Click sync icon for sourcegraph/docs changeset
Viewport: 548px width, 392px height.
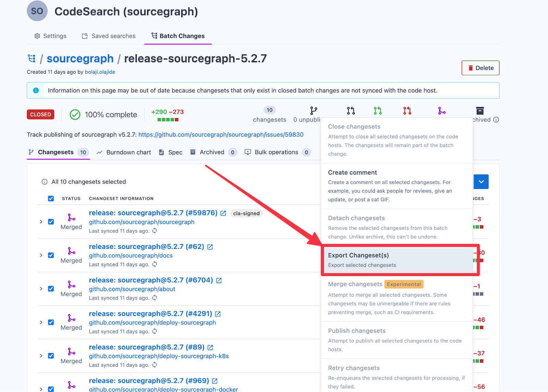point(155,264)
